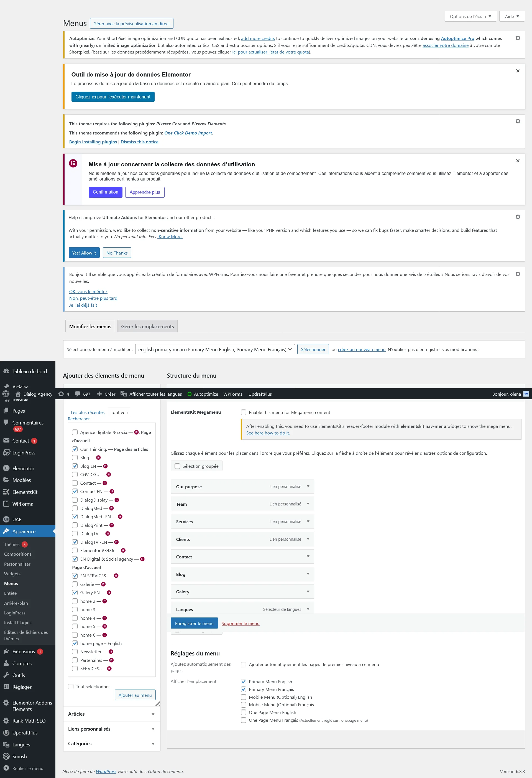Expand the Services menu item
The width and height of the screenshot is (532, 778).
coord(308,522)
